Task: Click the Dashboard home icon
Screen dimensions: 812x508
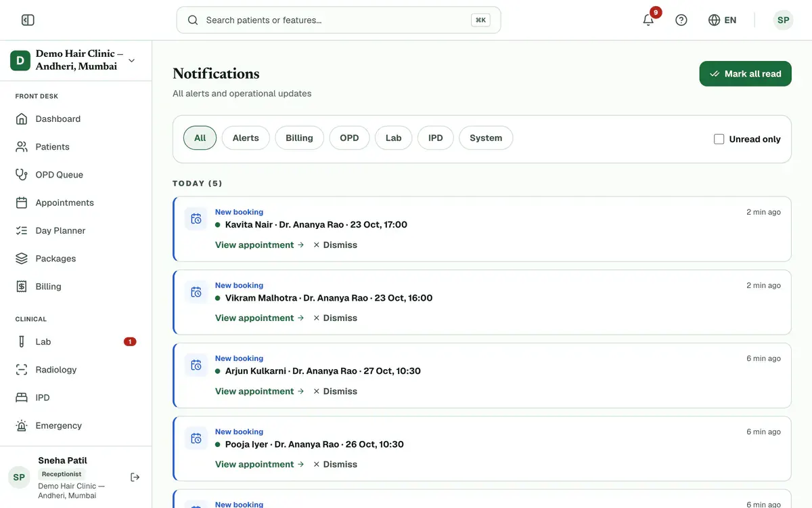Action: tap(22, 119)
